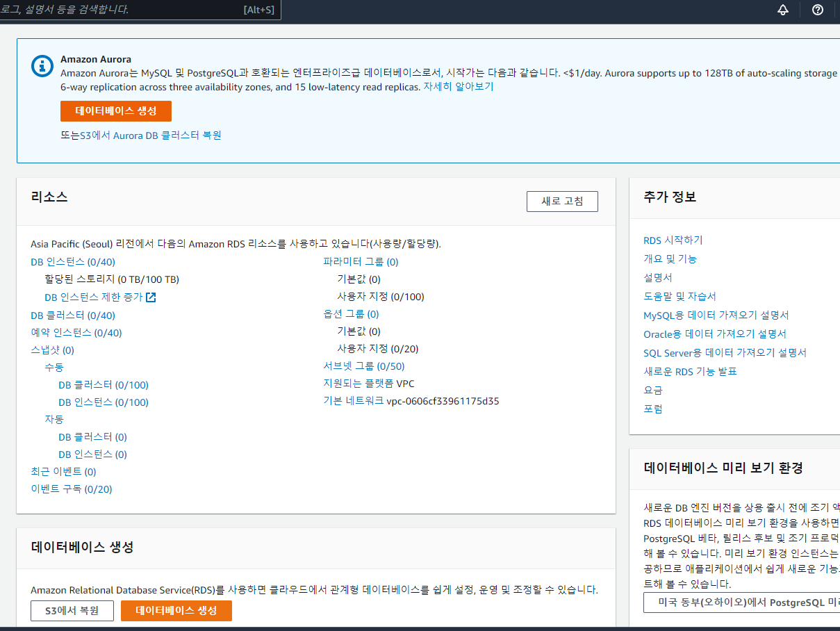Select vpc-0606cf33961175d35 text

coord(443,401)
